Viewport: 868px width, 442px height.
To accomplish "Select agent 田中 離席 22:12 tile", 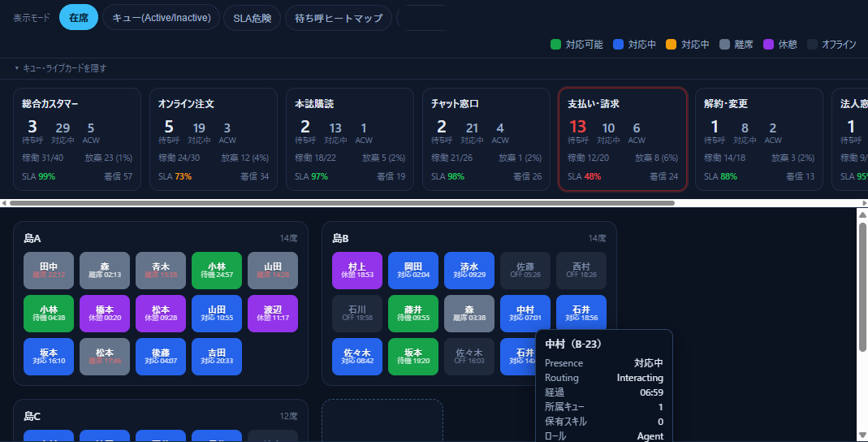I will (x=49, y=271).
